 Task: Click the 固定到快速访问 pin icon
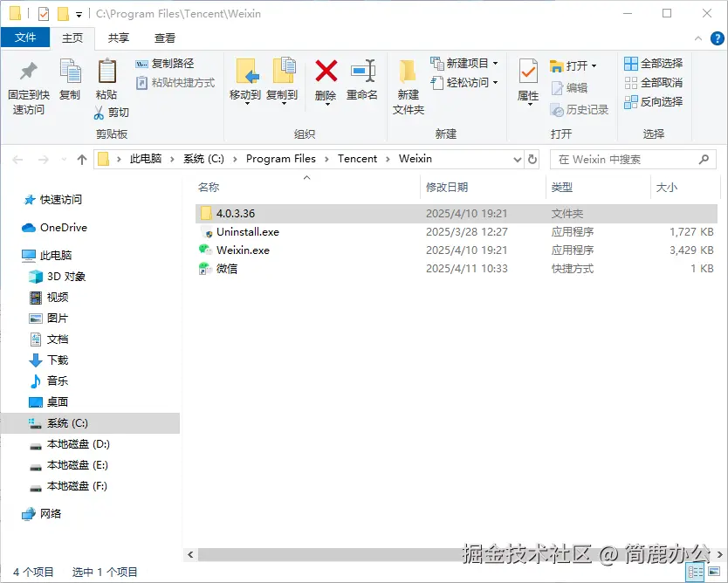pyautogui.click(x=28, y=71)
